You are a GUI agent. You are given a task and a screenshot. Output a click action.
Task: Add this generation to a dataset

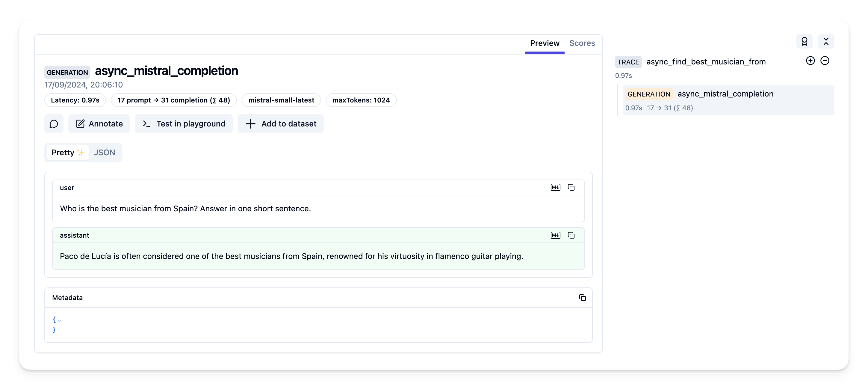[281, 124]
